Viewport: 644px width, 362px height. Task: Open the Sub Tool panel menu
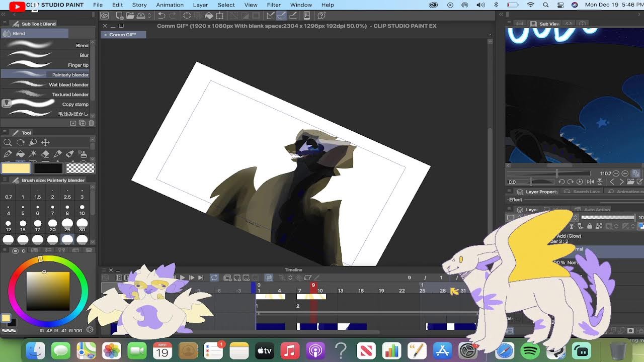click(4, 24)
